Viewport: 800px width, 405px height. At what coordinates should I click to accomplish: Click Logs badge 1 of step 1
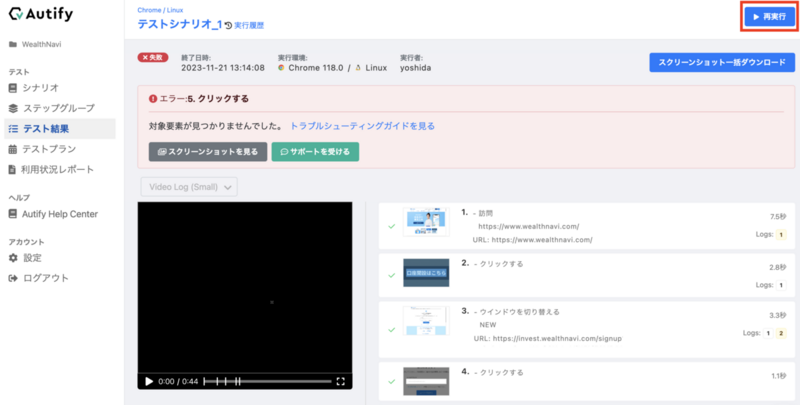click(x=781, y=235)
